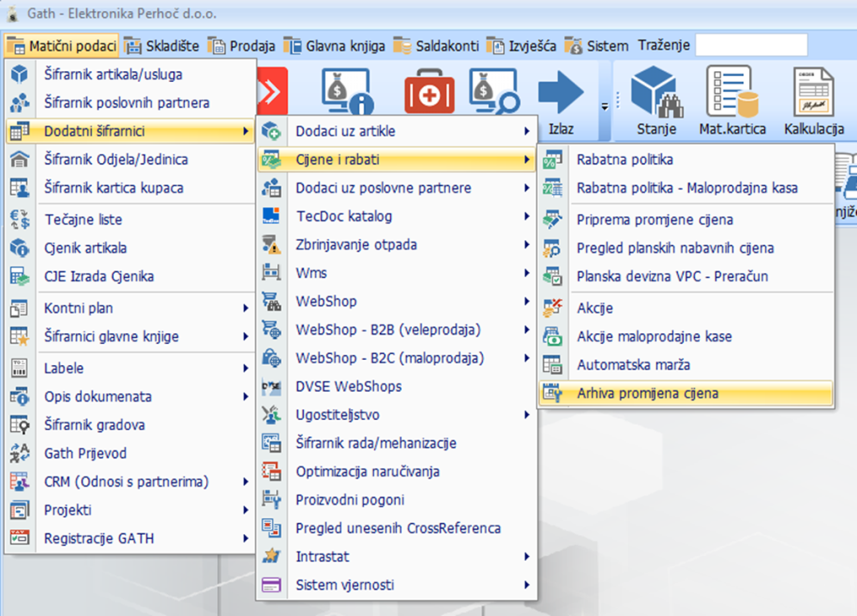Expand the Kontni plan submenu arrow
The height and width of the screenshot is (616, 857).
(x=245, y=308)
